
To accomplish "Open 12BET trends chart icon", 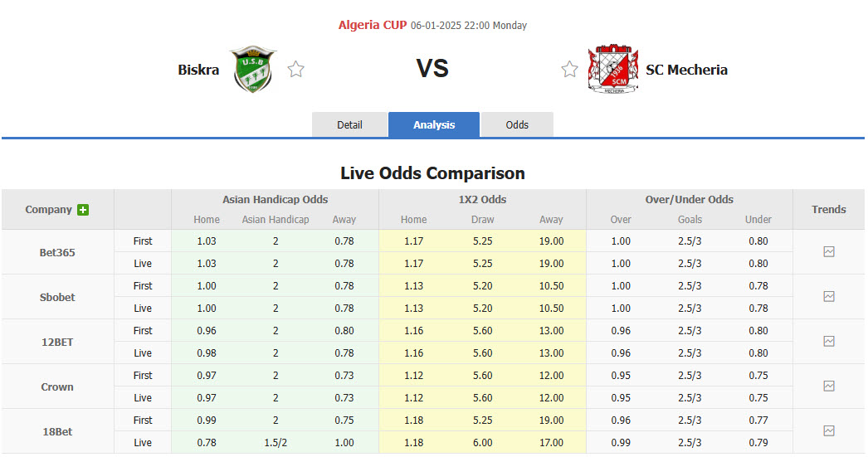I will click(x=829, y=342).
